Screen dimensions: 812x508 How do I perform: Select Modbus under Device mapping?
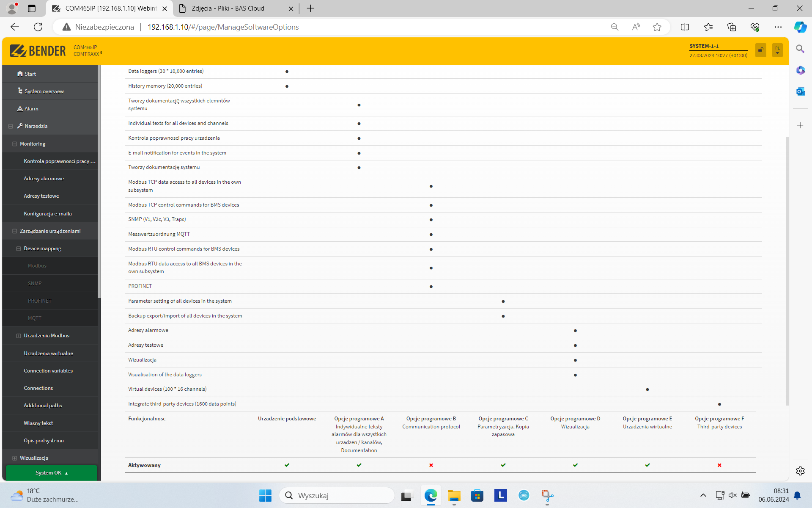37,265
